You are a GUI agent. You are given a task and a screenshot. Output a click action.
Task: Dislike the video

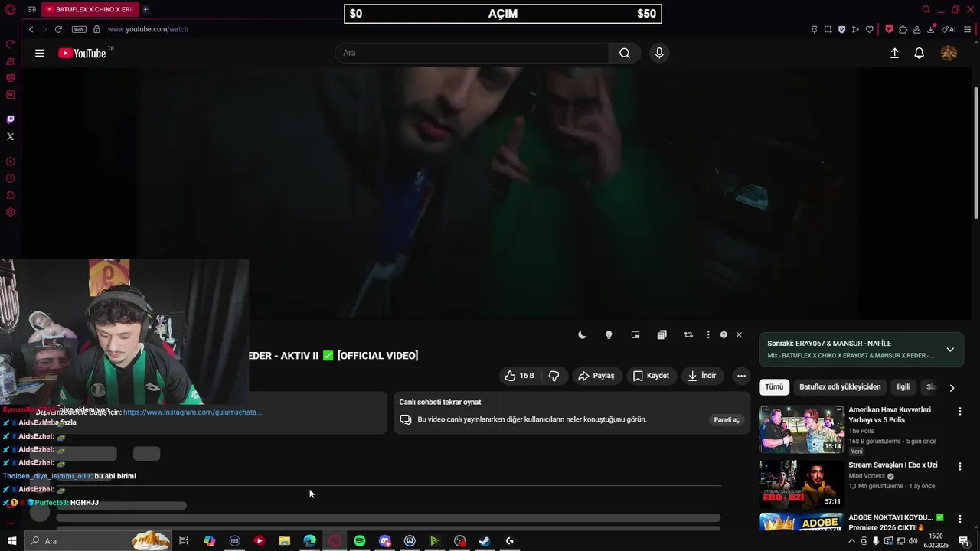[x=554, y=376]
